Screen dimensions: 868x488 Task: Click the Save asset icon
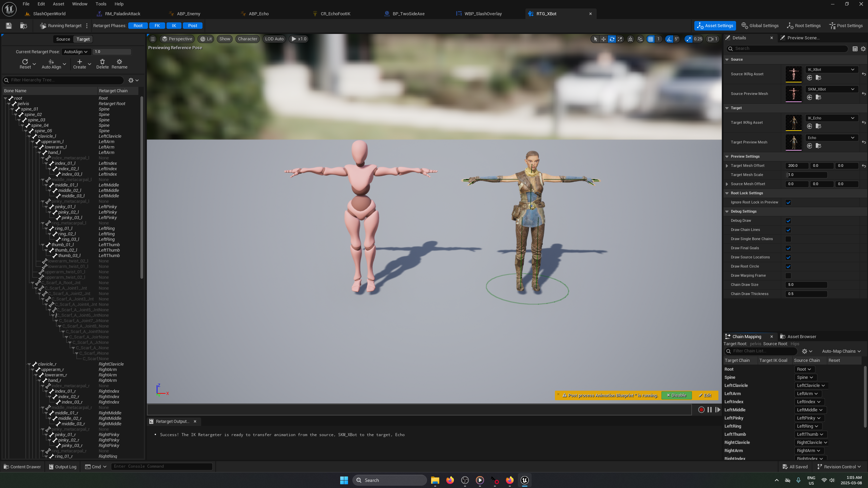(9, 26)
